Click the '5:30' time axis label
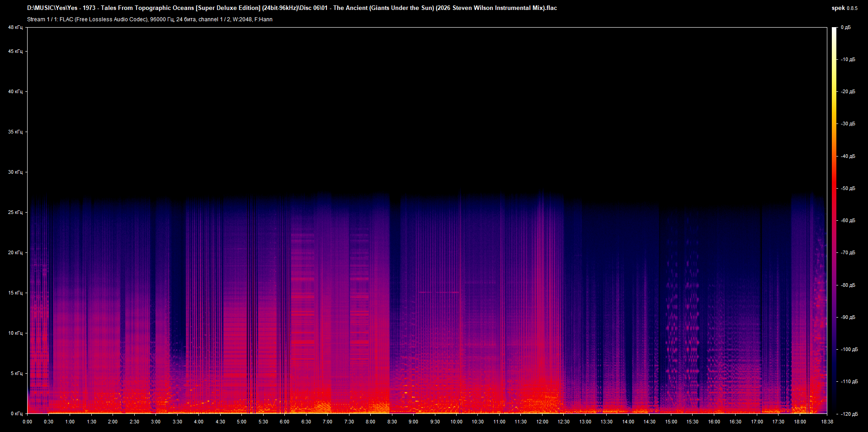The height and width of the screenshot is (432, 868). coord(263,422)
